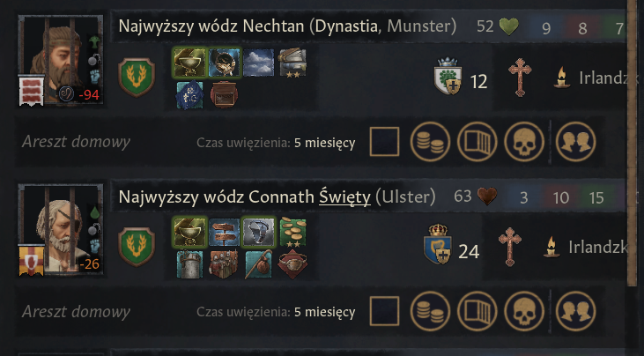Open Connath's eyepatch portrait
The height and width of the screenshot is (356, 644).
[x=61, y=229]
